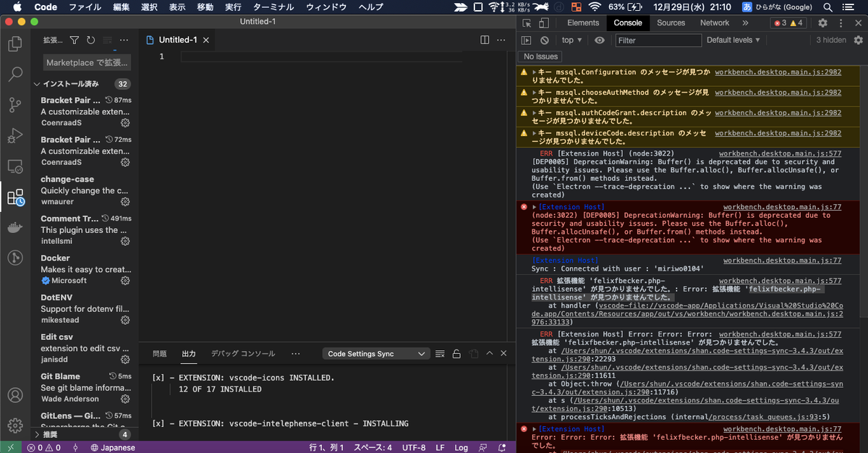Image resolution: width=868 pixels, height=453 pixels.
Task: Open the Docker view in activity bar
Action: click(14, 227)
